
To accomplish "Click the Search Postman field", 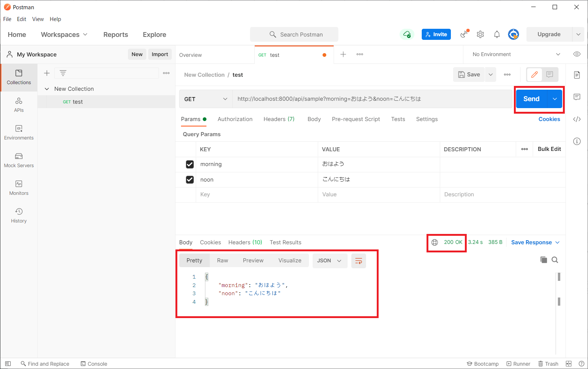I will [294, 34].
